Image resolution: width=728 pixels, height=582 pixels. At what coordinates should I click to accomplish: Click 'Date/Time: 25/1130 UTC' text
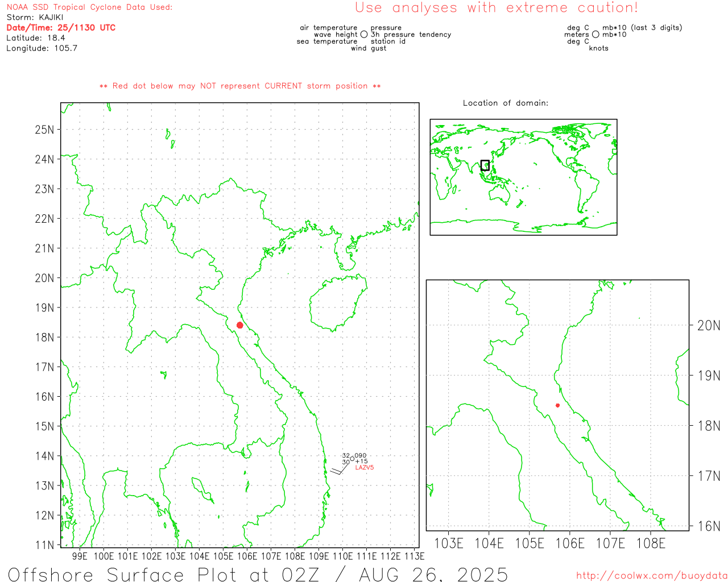[x=61, y=28]
